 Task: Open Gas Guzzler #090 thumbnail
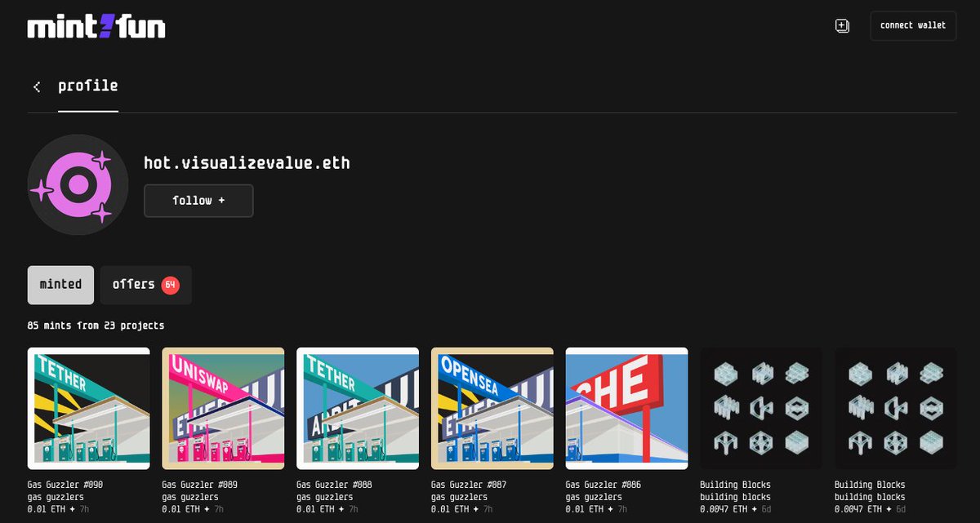coord(89,409)
